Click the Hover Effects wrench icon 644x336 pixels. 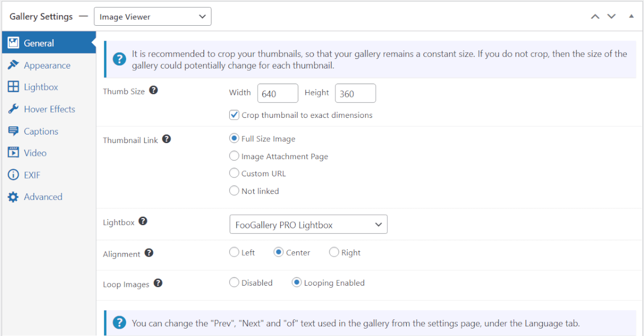13,109
